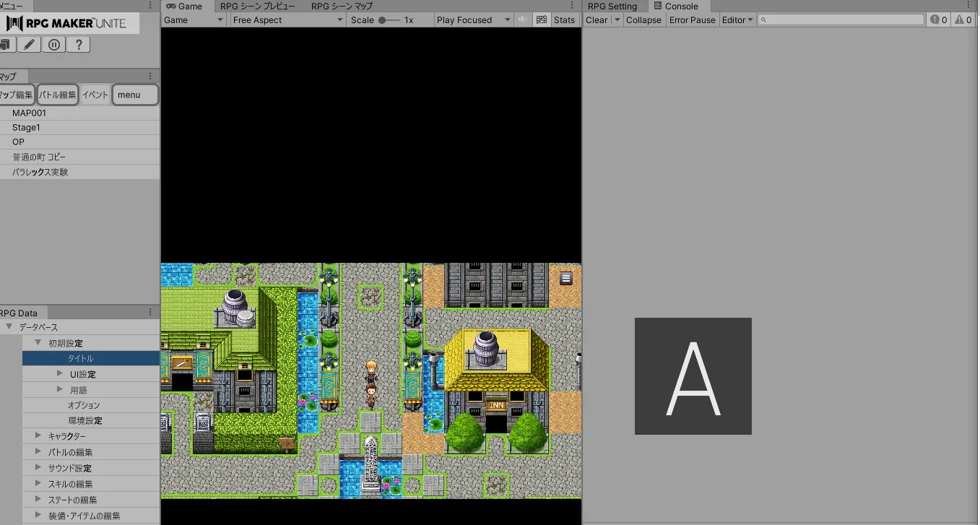980x525 pixels.
Task: Open help with the question mark icon
Action: tap(79, 45)
